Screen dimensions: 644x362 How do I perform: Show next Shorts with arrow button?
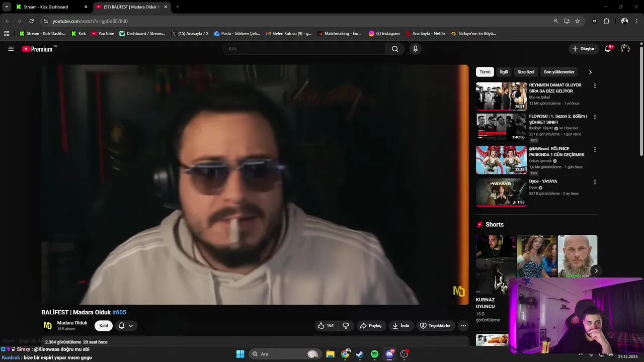click(596, 271)
